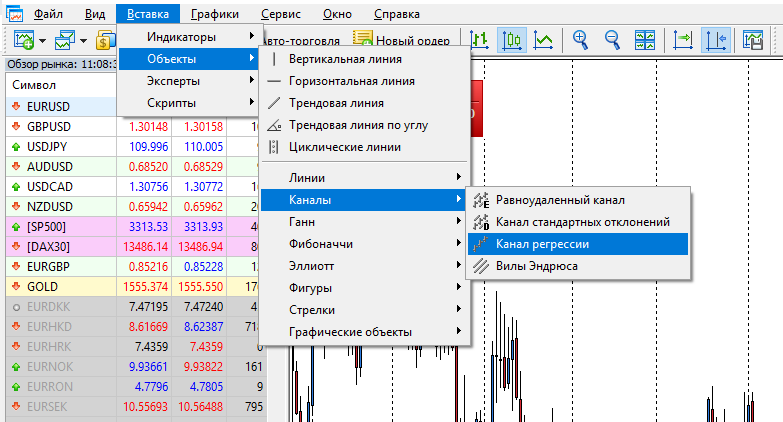Choose Канал стандартных отклонений

point(578,222)
